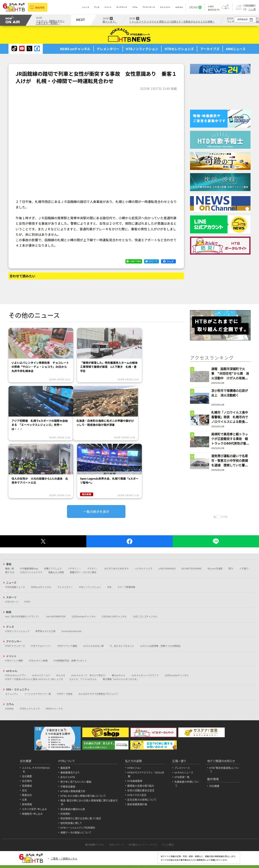Click the HOKKAIDO HTB NEWS logo

(x=129, y=35)
